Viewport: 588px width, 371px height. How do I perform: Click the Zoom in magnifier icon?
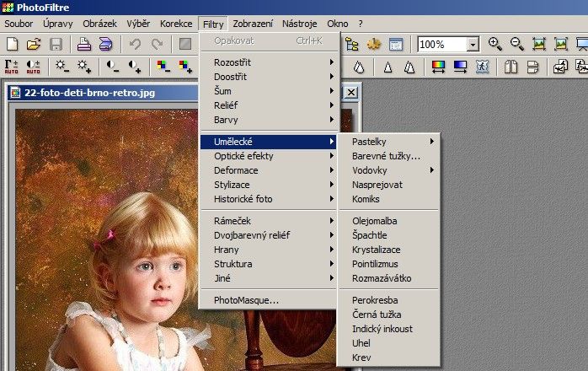(x=495, y=45)
